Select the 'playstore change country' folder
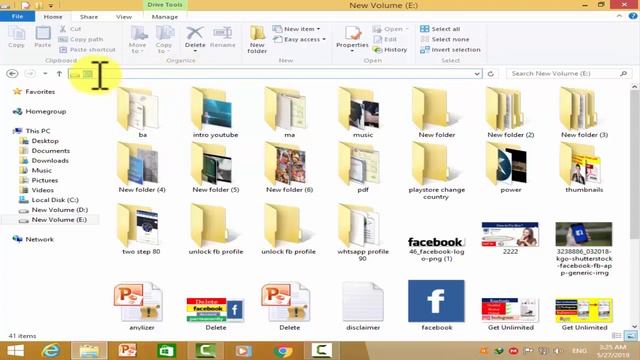Viewport: 640px width, 360px height. pos(437,171)
